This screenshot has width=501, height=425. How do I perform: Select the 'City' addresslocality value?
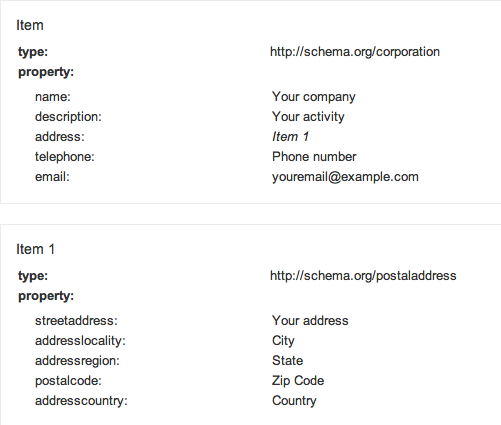(x=283, y=341)
